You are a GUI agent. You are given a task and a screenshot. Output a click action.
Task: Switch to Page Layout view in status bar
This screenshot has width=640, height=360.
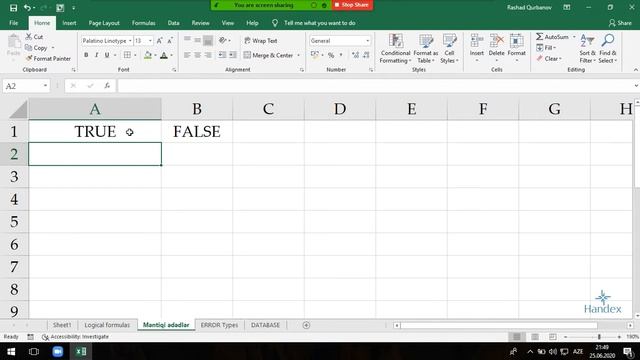535,337
